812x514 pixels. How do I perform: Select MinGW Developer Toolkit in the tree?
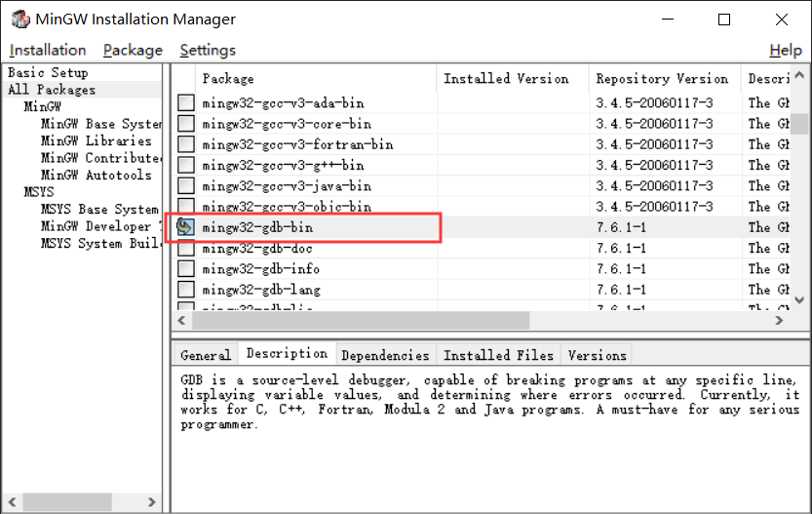click(x=101, y=226)
